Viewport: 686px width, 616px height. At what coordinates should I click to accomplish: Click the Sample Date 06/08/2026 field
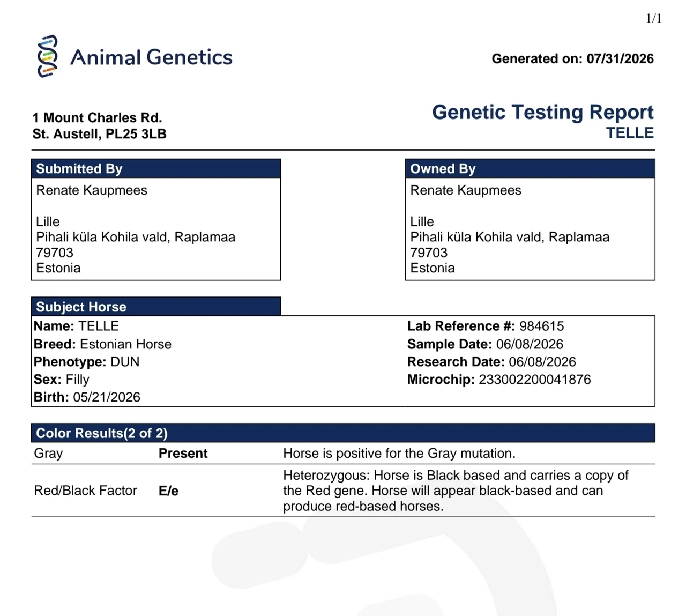coord(485,344)
